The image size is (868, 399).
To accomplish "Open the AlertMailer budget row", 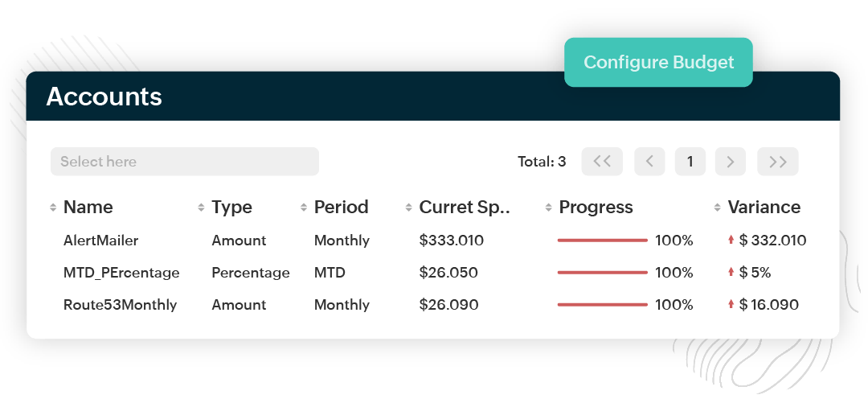I will pyautogui.click(x=101, y=241).
